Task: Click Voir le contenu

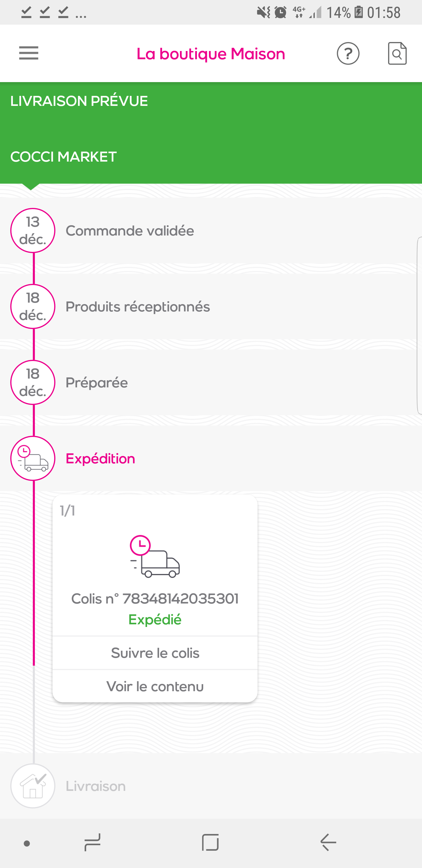Action: coord(155,686)
